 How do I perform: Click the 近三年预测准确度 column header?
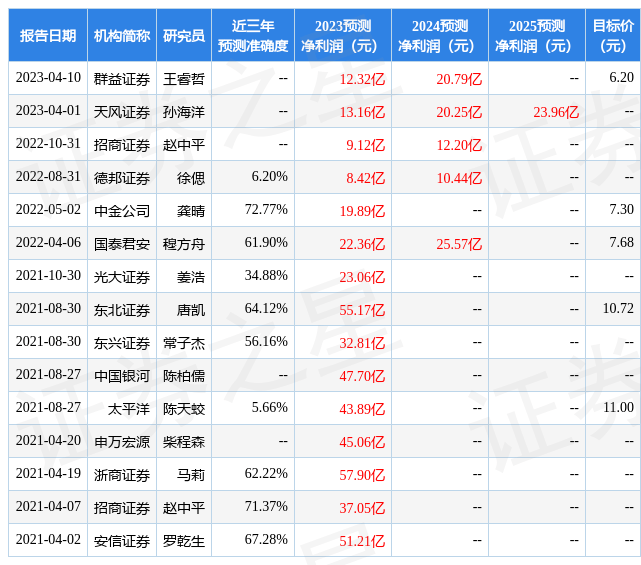coord(253,35)
